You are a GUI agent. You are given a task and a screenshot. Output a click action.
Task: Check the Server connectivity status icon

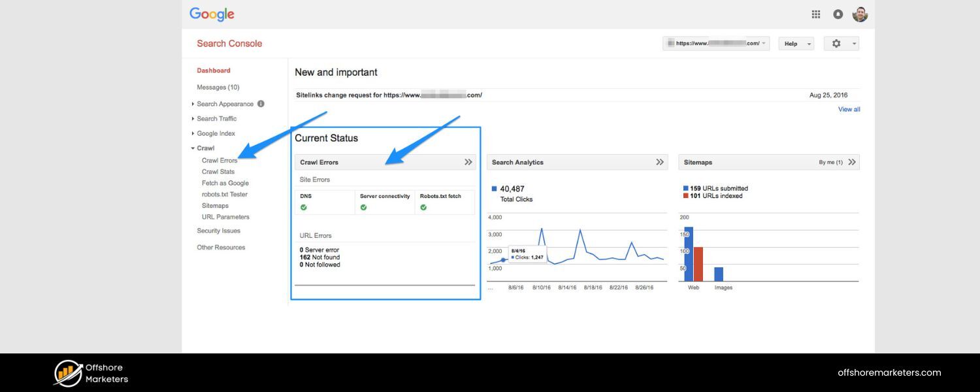363,206
